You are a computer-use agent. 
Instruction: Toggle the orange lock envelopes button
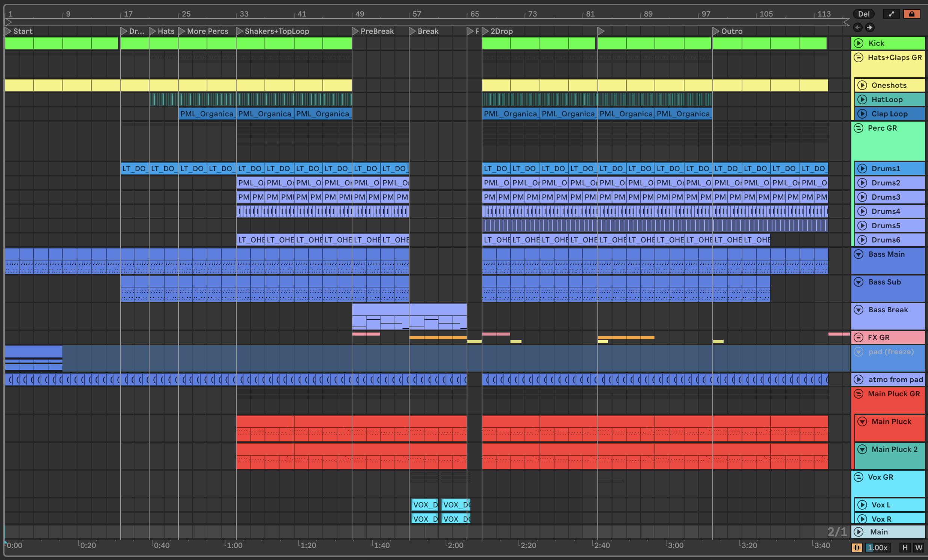(x=911, y=14)
